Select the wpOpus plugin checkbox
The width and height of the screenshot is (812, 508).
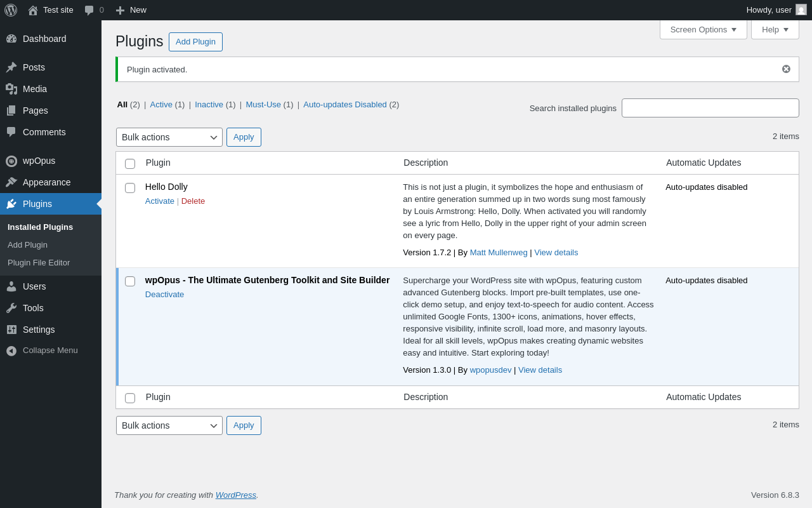130,281
